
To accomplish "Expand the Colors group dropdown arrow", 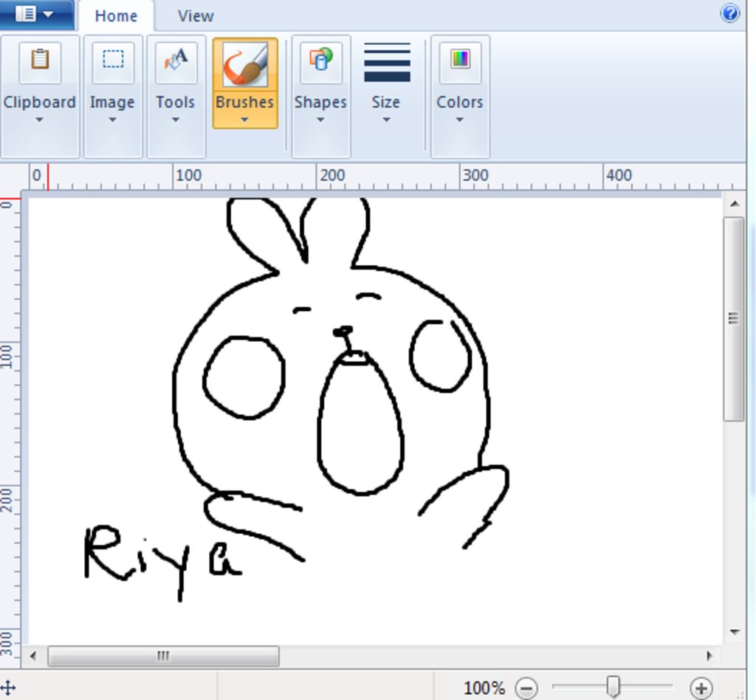I will (459, 120).
